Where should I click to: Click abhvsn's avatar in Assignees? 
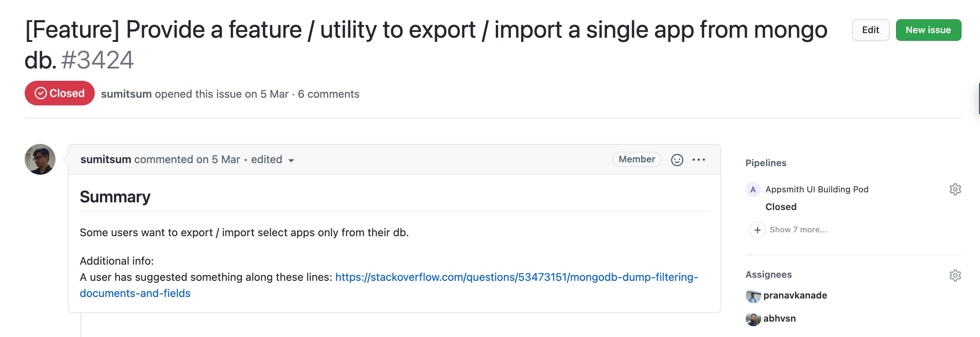(x=753, y=319)
